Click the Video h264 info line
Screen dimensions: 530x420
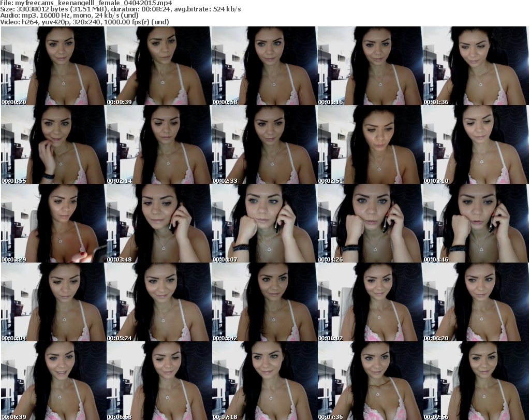click(88, 22)
